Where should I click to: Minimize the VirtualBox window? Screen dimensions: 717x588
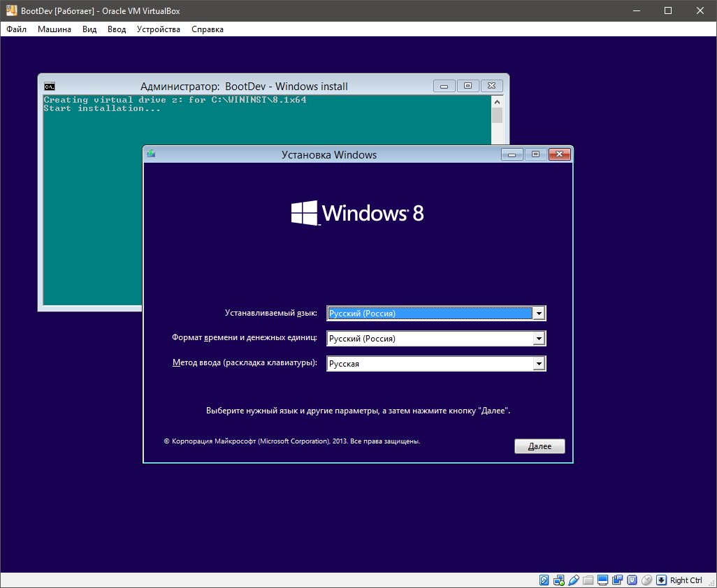point(637,10)
